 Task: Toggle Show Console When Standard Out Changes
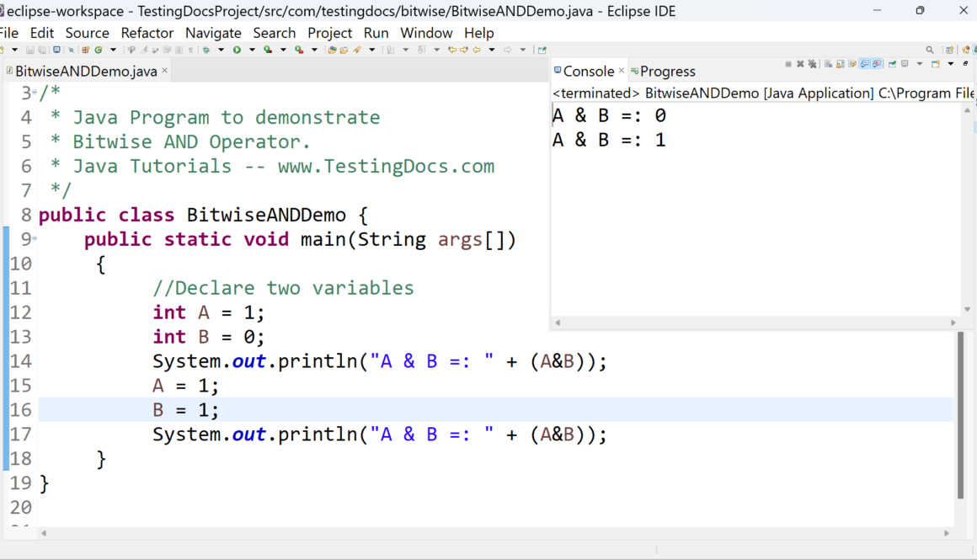tap(865, 64)
